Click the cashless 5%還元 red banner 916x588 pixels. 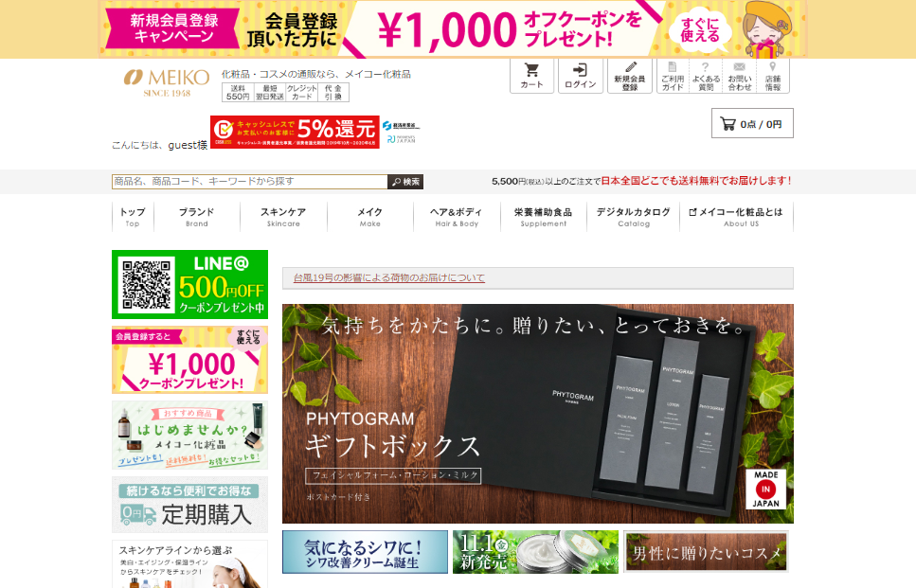295,132
